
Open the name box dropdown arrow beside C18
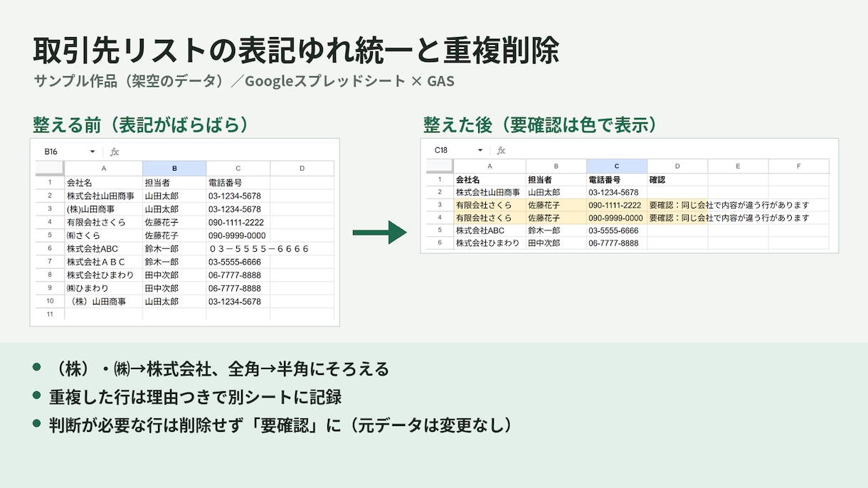coord(480,150)
